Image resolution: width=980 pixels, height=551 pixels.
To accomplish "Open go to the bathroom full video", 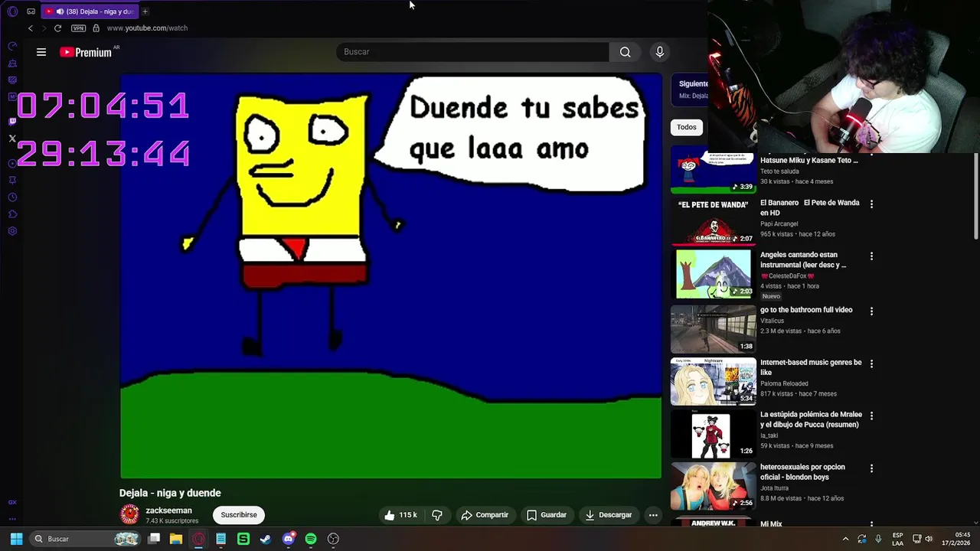I will [806, 310].
